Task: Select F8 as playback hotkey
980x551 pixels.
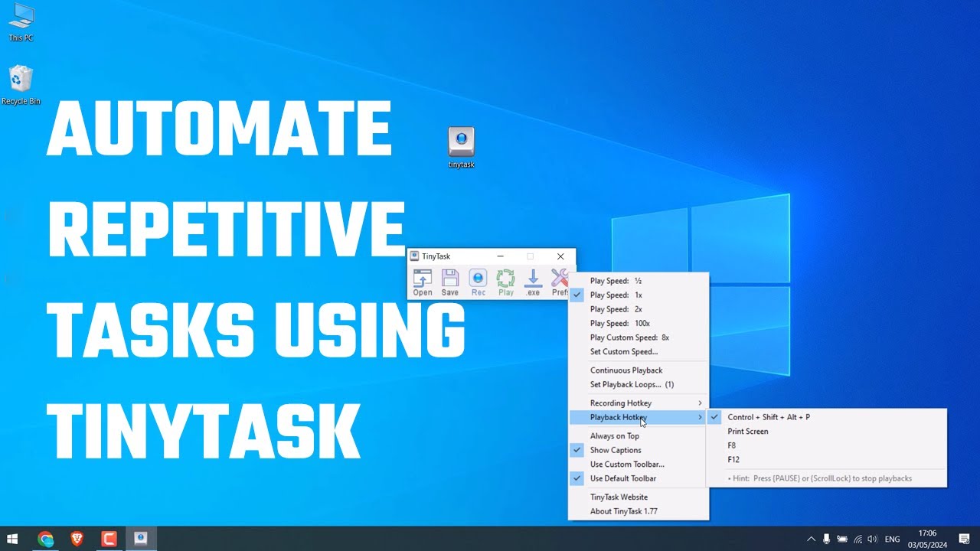Action: [826, 445]
